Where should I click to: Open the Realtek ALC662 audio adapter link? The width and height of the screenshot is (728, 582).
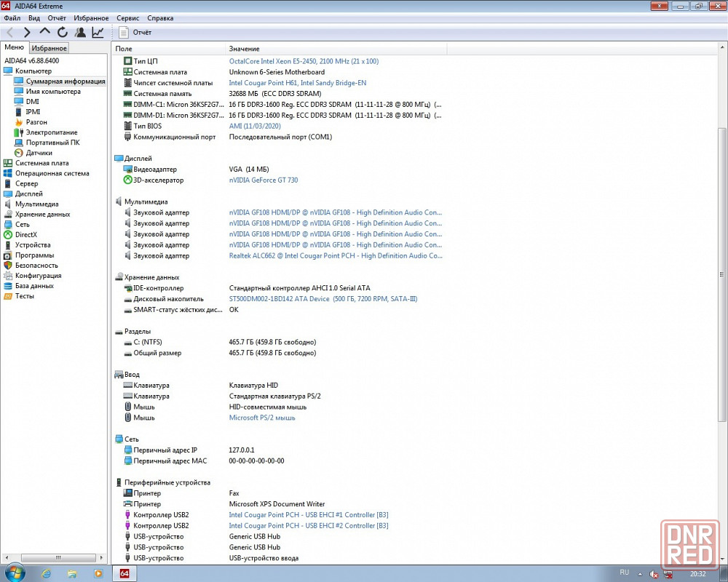tap(336, 256)
